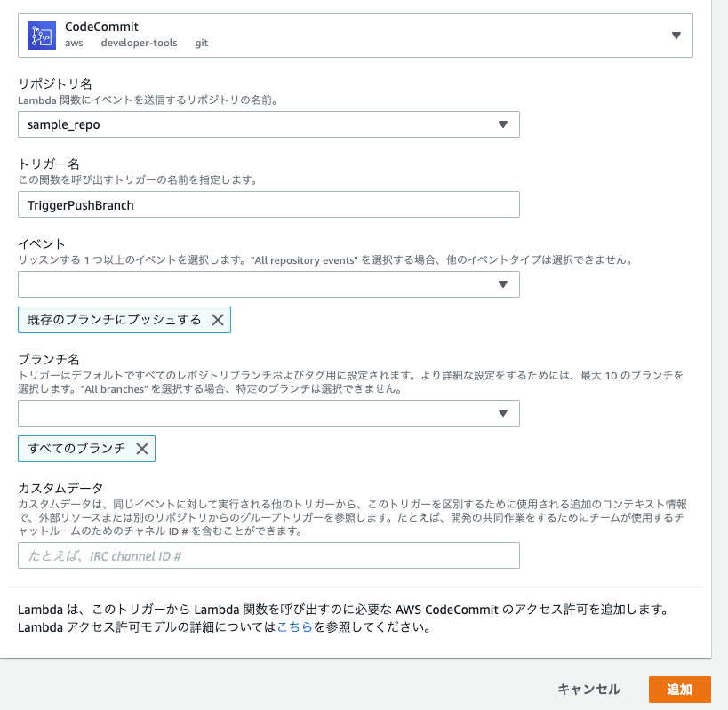Viewport: 728px width, 710px height.
Task: Click the orange 追加 button
Action: pyautogui.click(x=679, y=690)
